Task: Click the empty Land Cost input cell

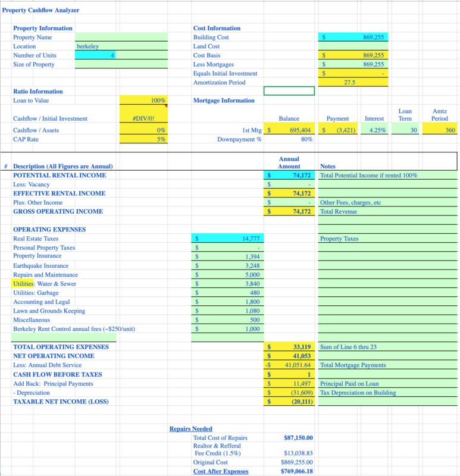Action: pos(353,46)
